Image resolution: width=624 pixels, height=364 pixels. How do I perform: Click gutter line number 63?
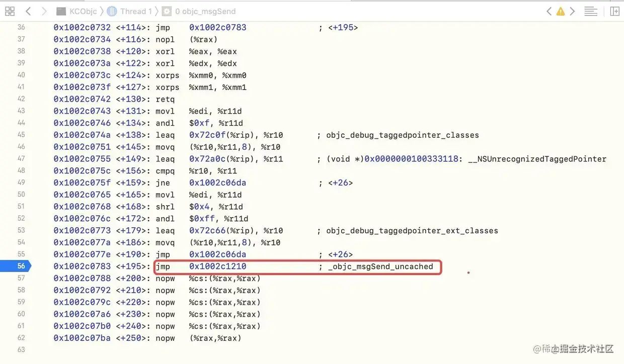pos(21,350)
